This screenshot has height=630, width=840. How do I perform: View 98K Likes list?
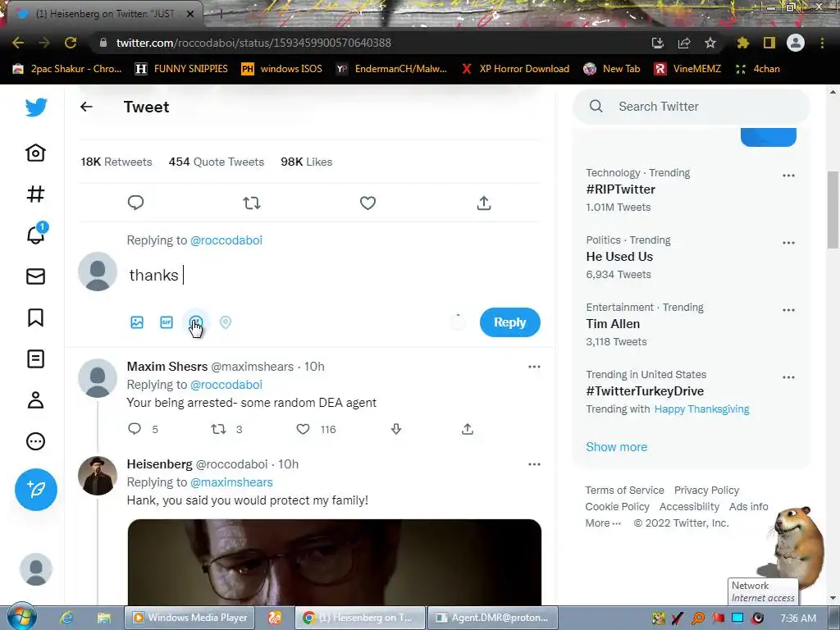click(307, 162)
